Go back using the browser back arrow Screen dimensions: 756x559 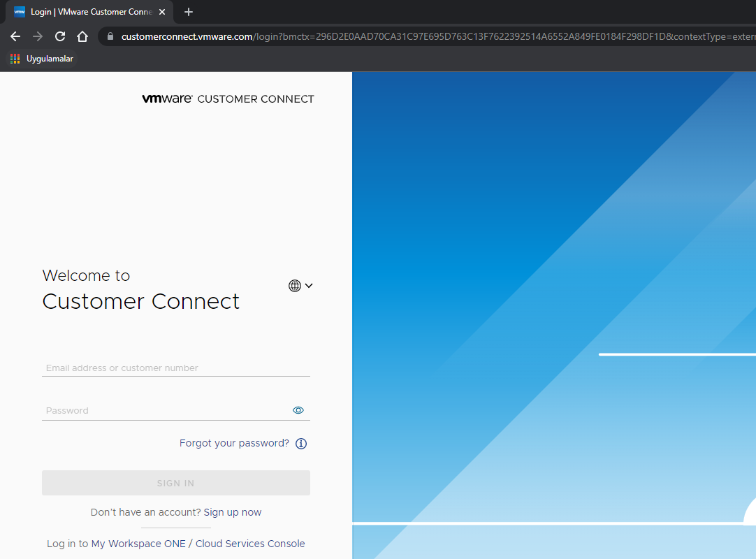point(15,36)
